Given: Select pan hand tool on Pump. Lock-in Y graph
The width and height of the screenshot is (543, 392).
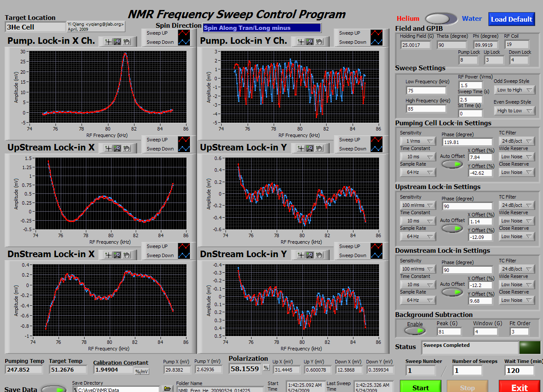Looking at the screenshot, I should click(x=320, y=42).
